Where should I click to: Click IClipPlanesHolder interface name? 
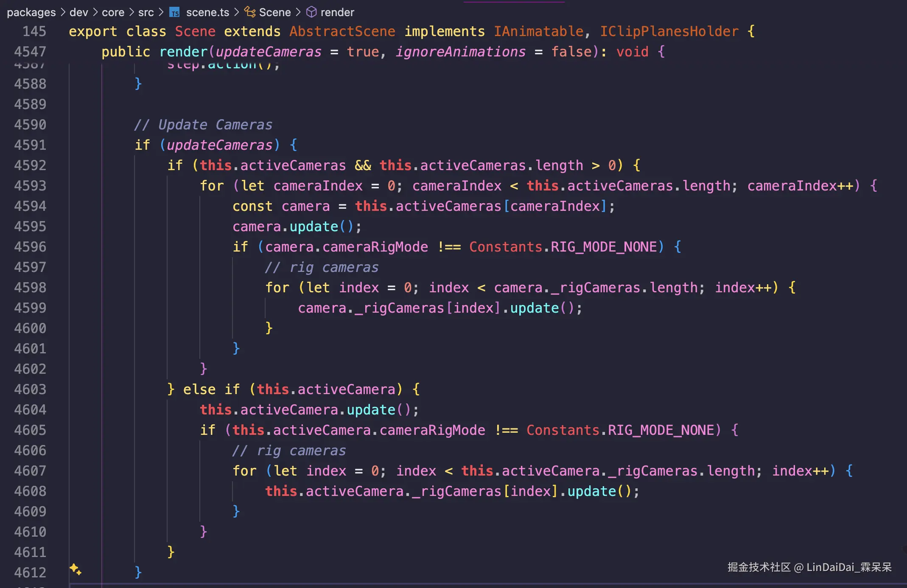point(669,31)
